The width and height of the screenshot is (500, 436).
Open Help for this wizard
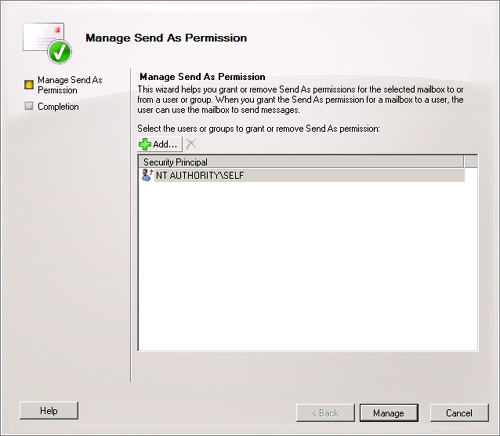coord(49,411)
